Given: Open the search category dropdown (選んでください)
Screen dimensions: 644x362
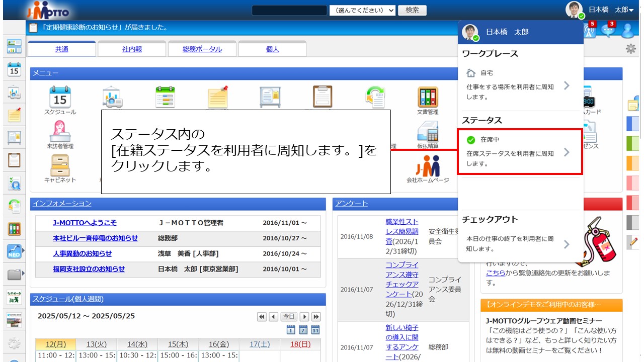Looking at the screenshot, I should 362,11.
